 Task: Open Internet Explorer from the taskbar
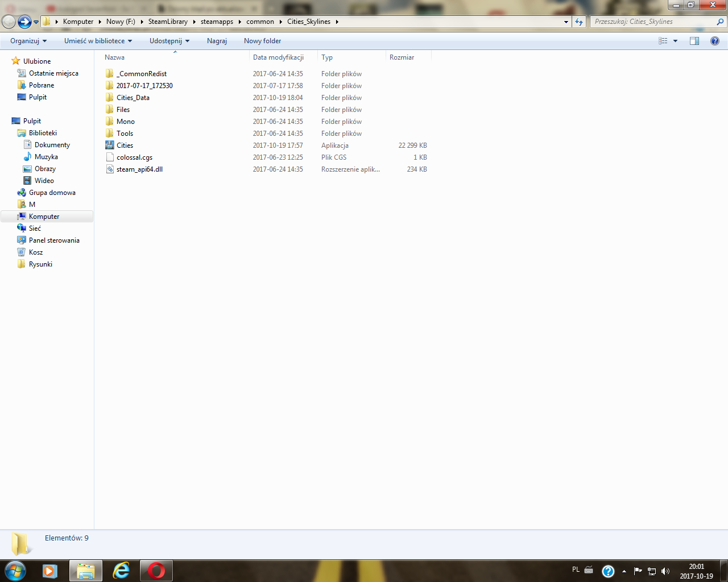[x=121, y=571]
